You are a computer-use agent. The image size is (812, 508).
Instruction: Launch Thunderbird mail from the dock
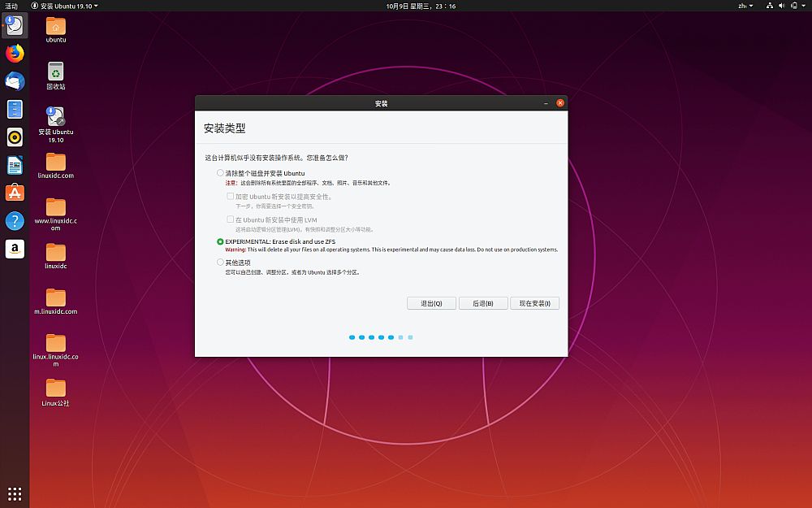point(15,81)
